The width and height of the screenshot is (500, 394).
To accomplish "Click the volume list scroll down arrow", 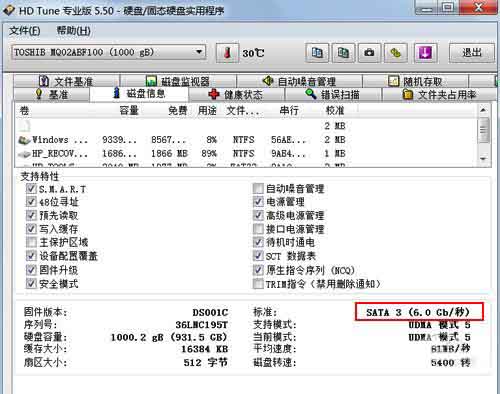I will click(x=483, y=159).
